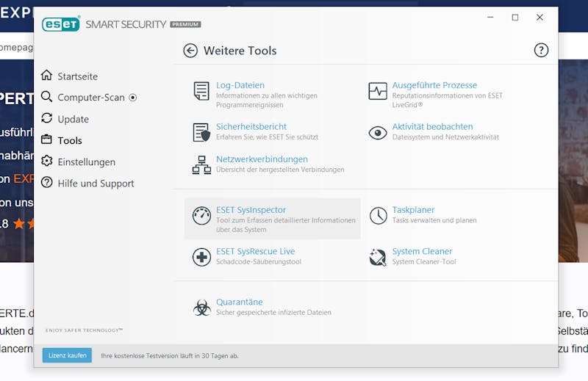This screenshot has height=381, width=588.
Task: Click the Startseite house icon
Action: pos(46,75)
